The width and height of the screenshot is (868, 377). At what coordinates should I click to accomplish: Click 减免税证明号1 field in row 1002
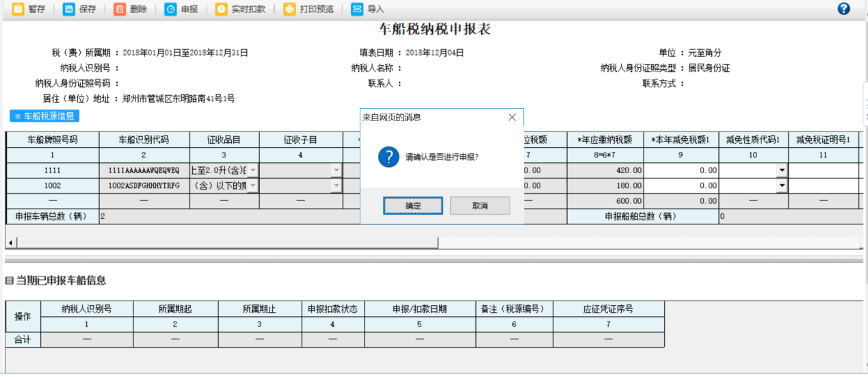824,185
